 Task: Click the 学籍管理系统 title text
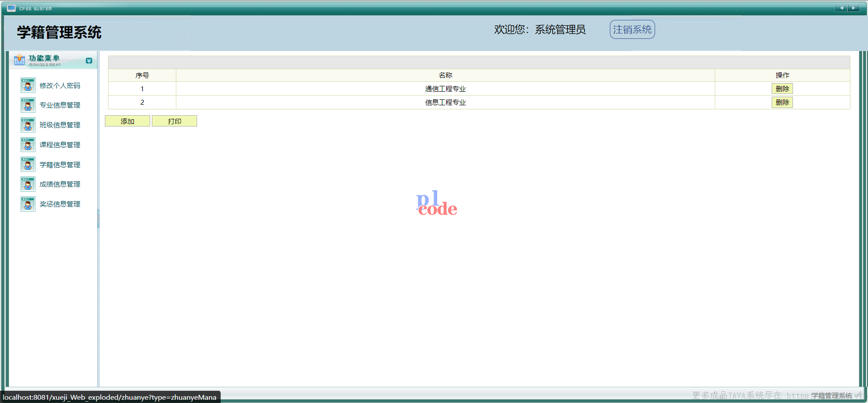(x=59, y=33)
